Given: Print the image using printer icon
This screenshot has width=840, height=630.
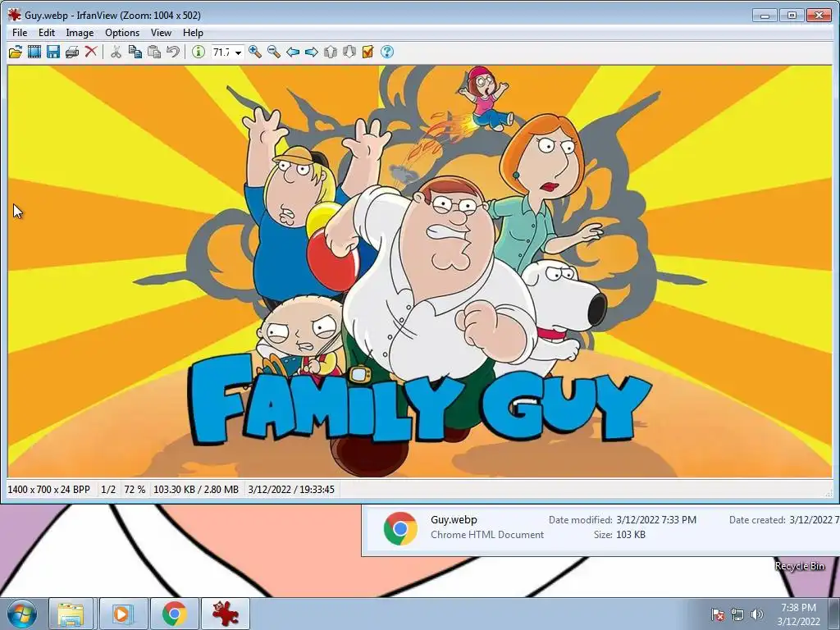Looking at the screenshot, I should pos(72,52).
